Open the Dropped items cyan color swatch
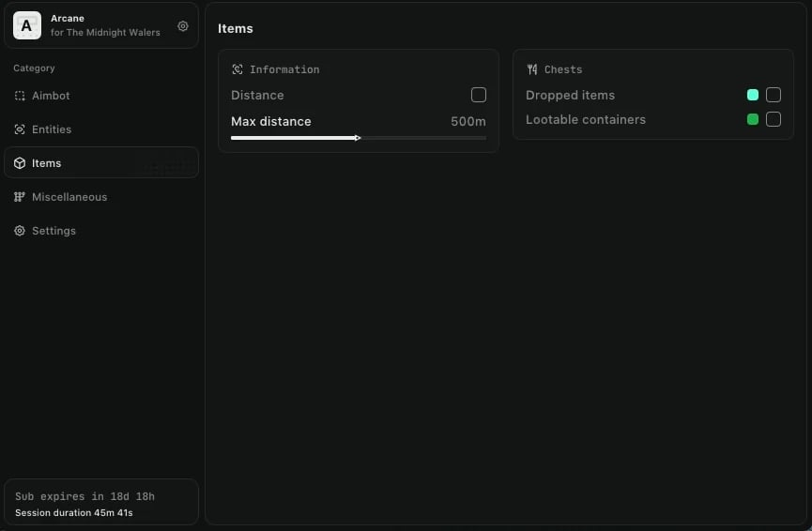Screen dimensions: 812x531 753,95
